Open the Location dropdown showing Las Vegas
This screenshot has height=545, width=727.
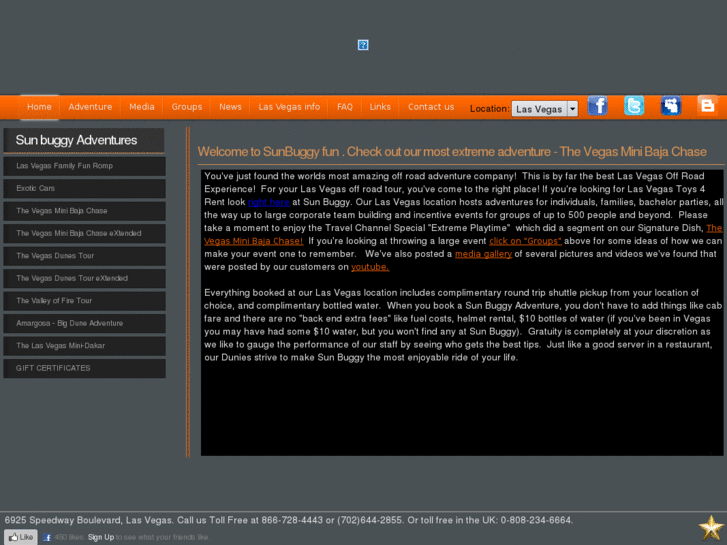(x=544, y=109)
